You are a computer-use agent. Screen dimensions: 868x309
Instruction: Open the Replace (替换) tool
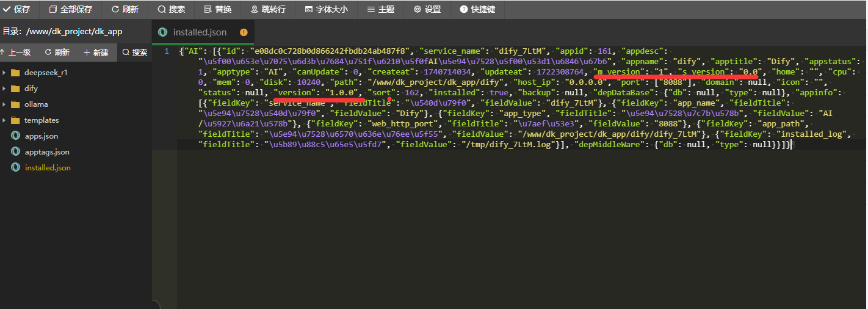click(217, 9)
